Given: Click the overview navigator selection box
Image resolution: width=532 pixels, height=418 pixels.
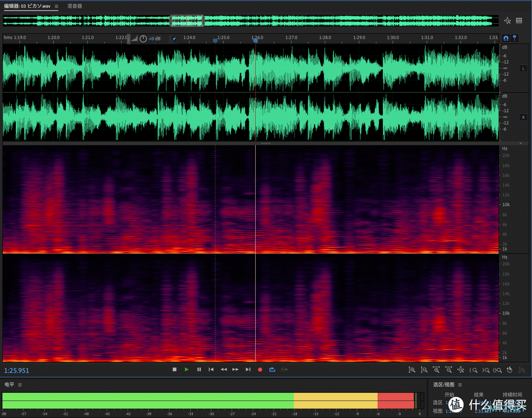Looking at the screenshot, I should (x=187, y=21).
